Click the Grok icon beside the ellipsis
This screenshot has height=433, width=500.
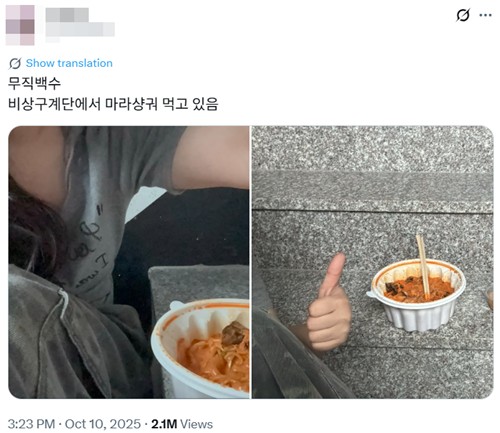point(463,15)
